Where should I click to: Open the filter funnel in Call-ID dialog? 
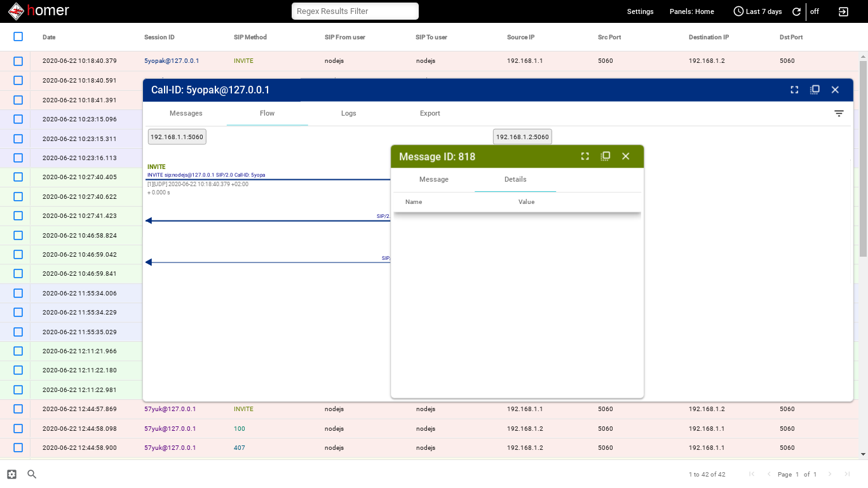(x=839, y=113)
